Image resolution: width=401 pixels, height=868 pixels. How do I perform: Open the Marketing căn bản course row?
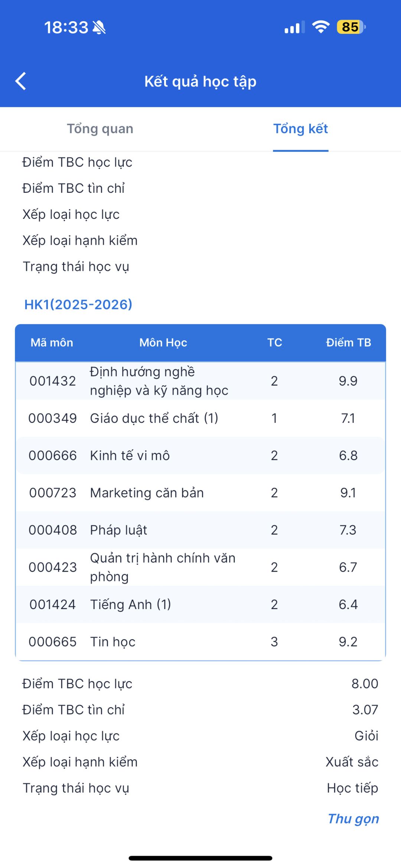(x=200, y=493)
